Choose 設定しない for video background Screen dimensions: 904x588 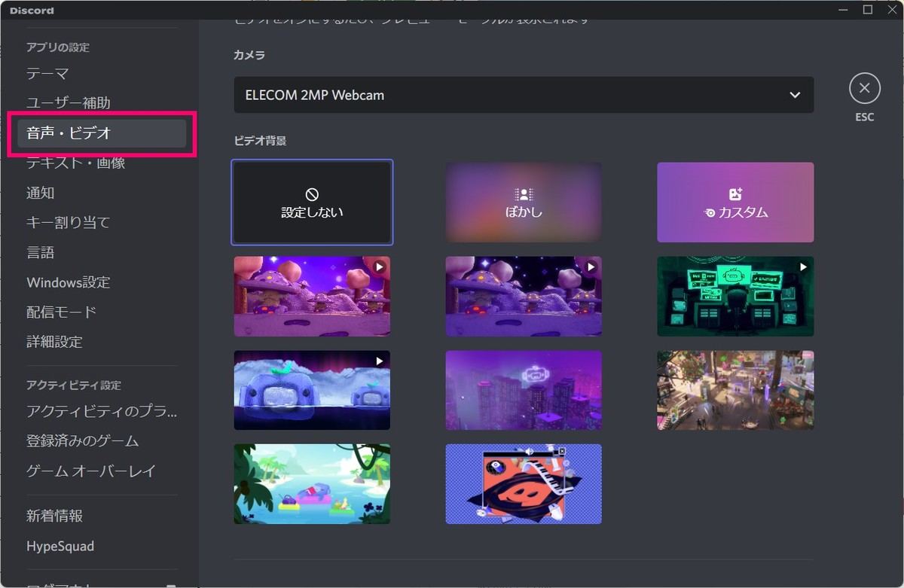point(312,203)
